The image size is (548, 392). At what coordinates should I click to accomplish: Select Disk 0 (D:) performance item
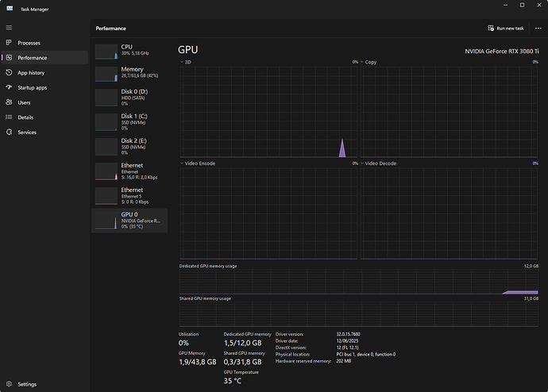[x=129, y=97]
